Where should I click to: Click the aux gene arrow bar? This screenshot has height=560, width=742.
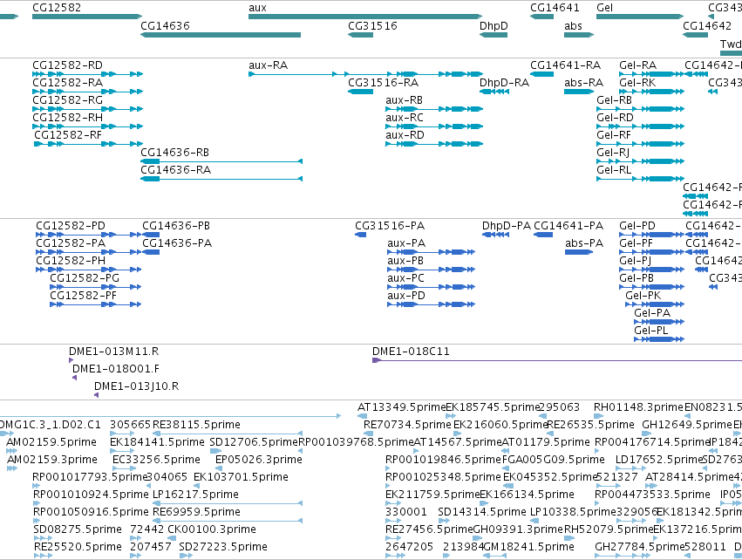365,17
